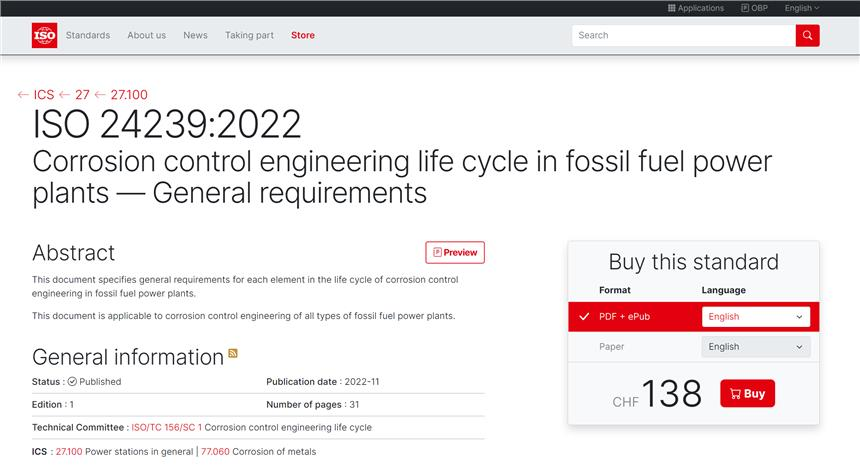The image size is (860, 470).
Task: Open the Applications grid in top bar
Action: click(x=695, y=8)
